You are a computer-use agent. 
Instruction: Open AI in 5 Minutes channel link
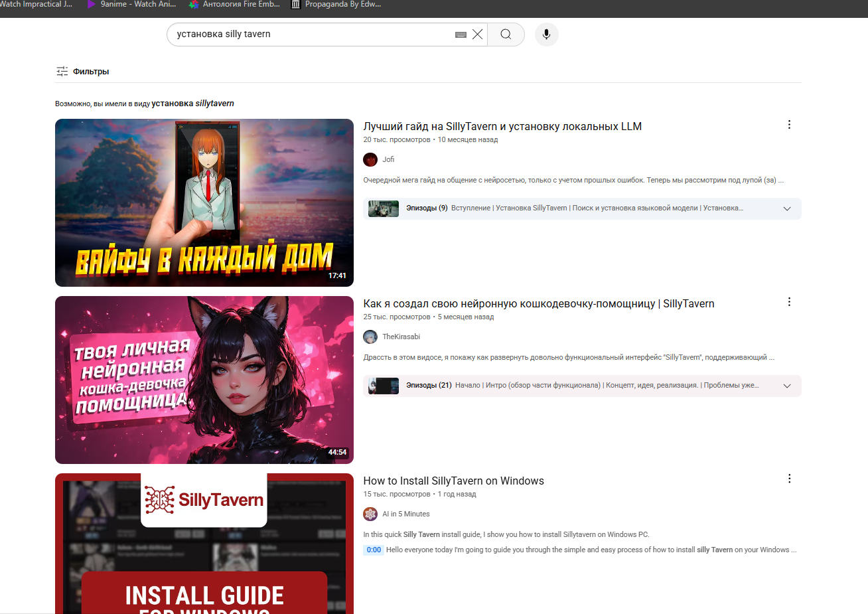(x=406, y=514)
